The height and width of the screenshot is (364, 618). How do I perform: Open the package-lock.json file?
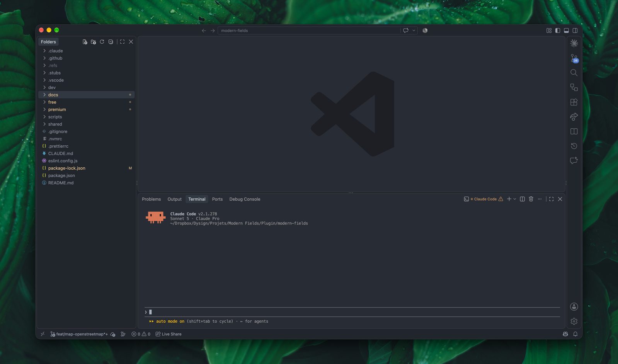point(86,168)
